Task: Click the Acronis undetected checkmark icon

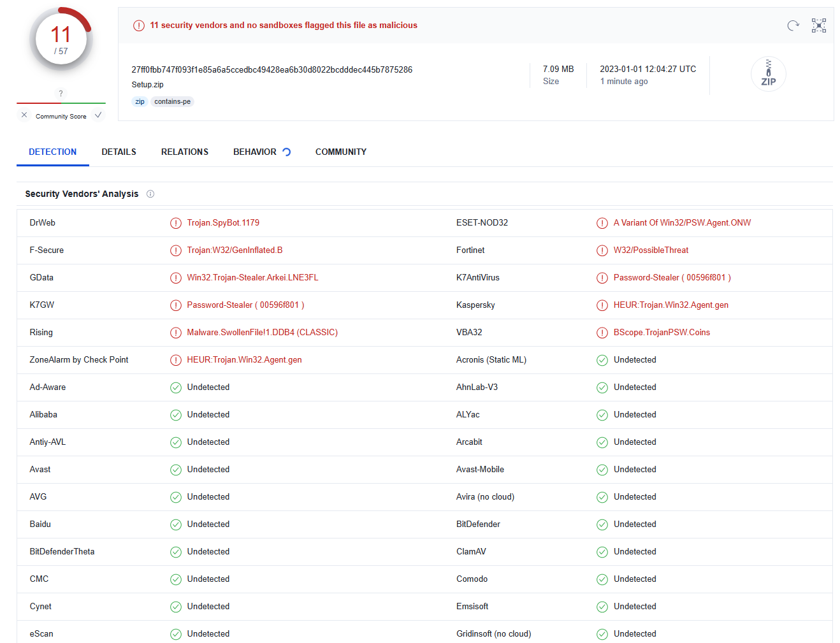Action: [x=602, y=360]
